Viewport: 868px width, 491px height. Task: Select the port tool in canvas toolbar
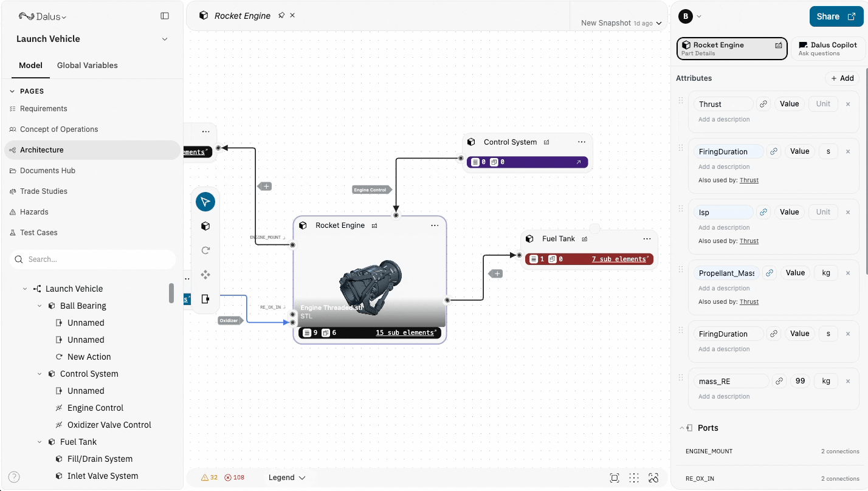pyautogui.click(x=205, y=299)
